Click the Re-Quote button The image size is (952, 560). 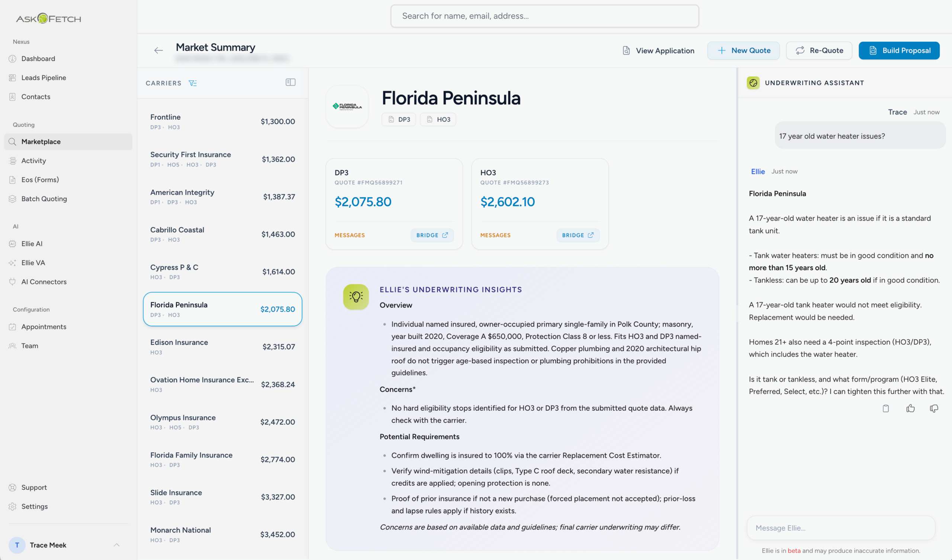tap(818, 50)
